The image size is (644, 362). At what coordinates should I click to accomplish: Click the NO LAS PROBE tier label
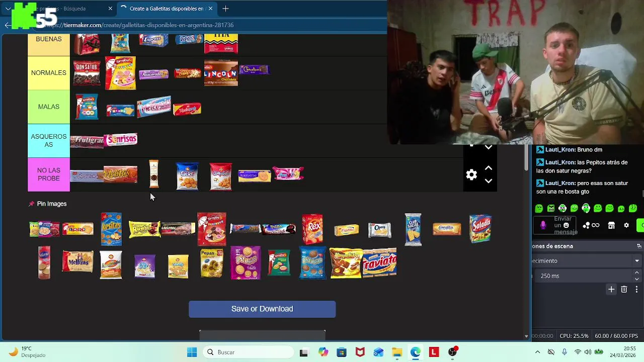click(x=49, y=174)
